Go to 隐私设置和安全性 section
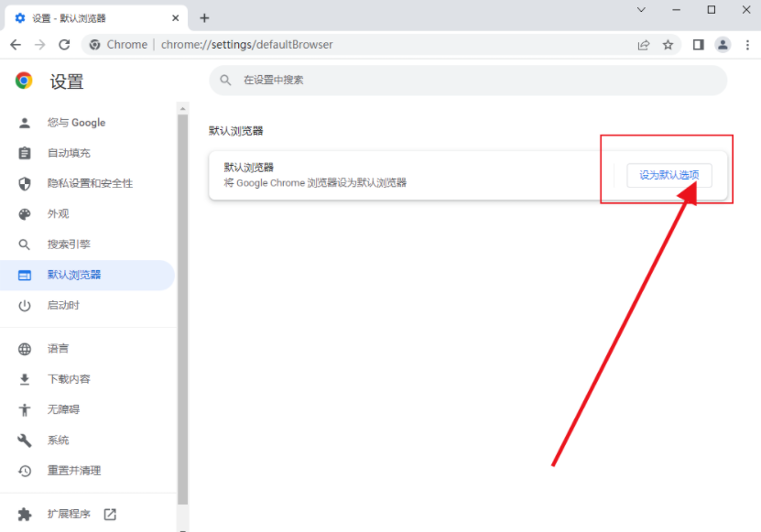 (87, 183)
